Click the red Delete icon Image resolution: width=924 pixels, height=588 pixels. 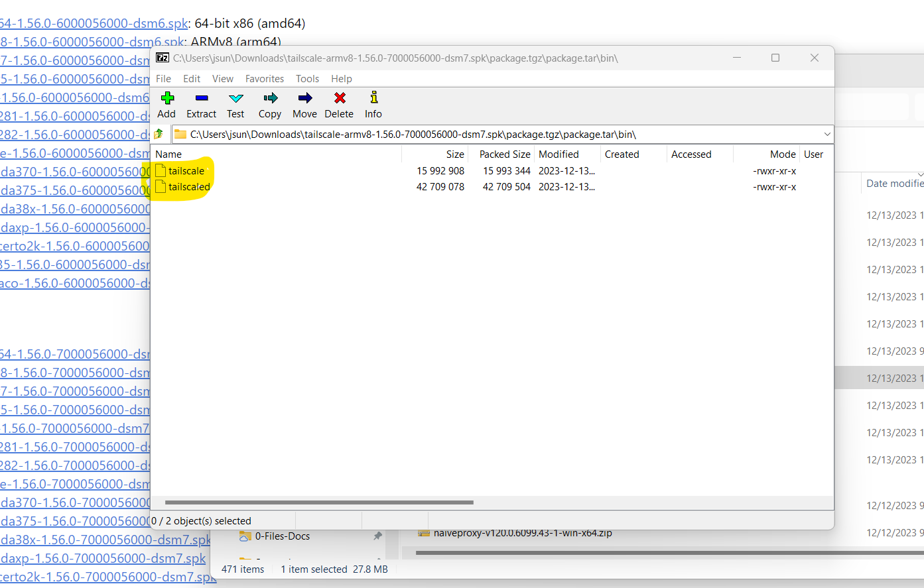tap(340, 98)
